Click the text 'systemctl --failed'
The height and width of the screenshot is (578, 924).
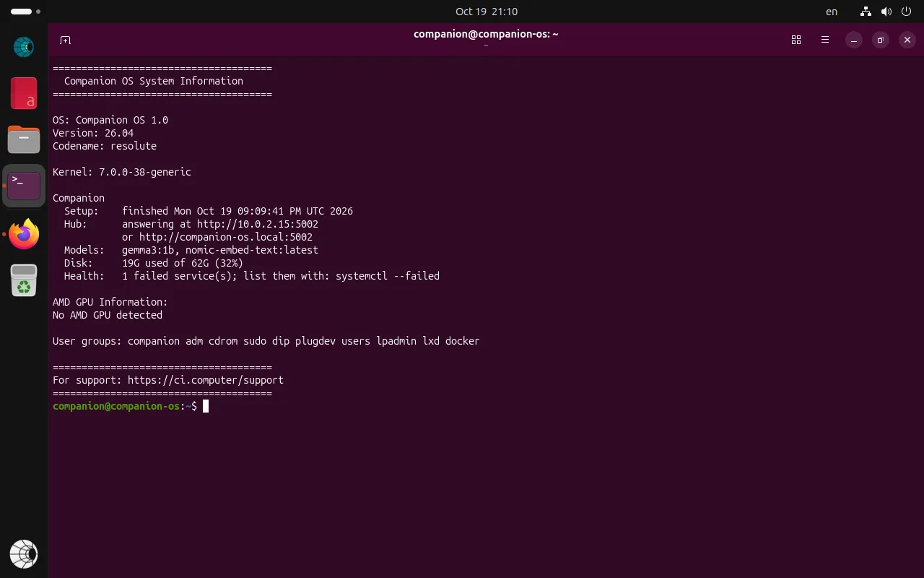tap(388, 276)
